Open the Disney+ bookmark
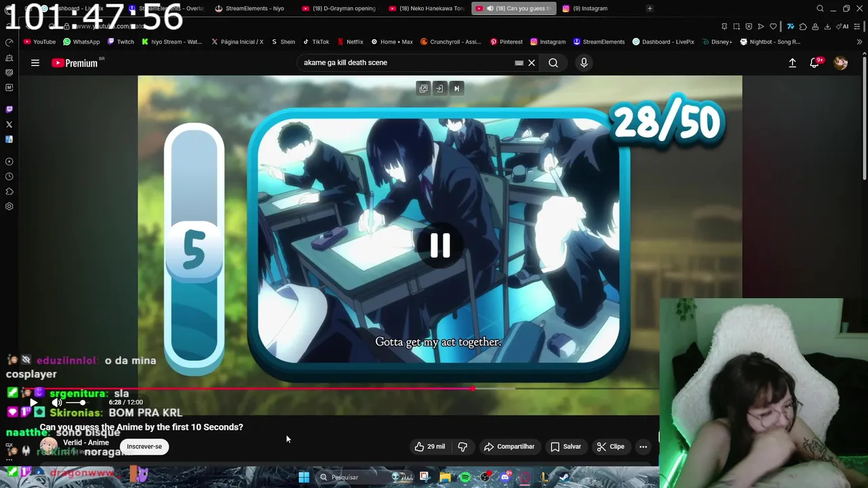Screen dimensions: 868x488 click(x=717, y=42)
